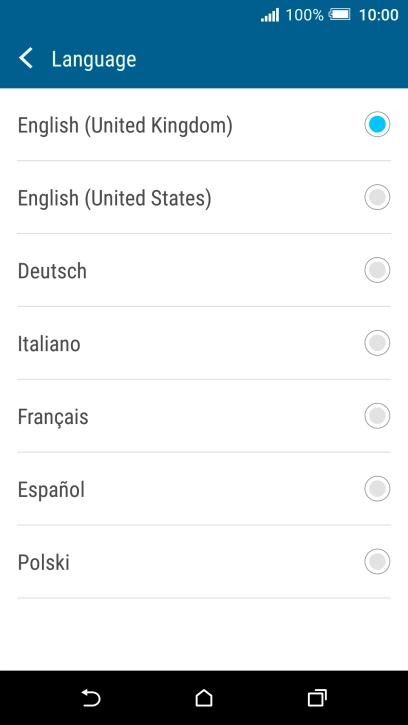Select the Deutsch radio button

point(377,270)
